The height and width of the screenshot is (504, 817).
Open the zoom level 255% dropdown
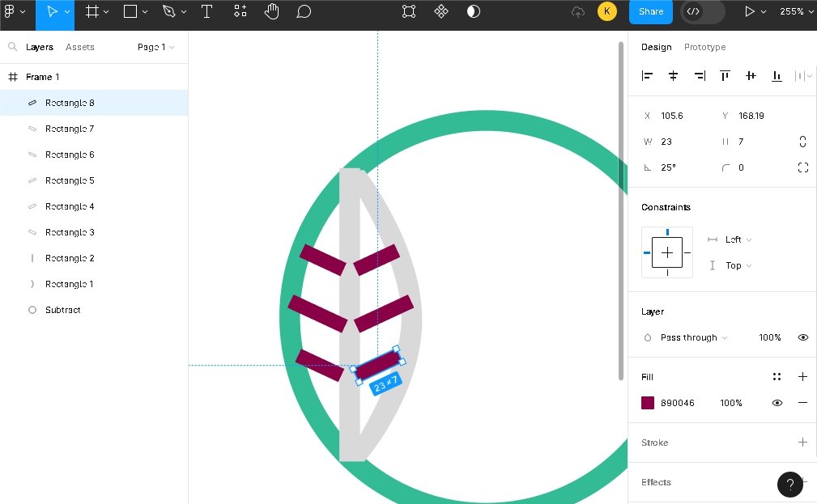tap(796, 11)
